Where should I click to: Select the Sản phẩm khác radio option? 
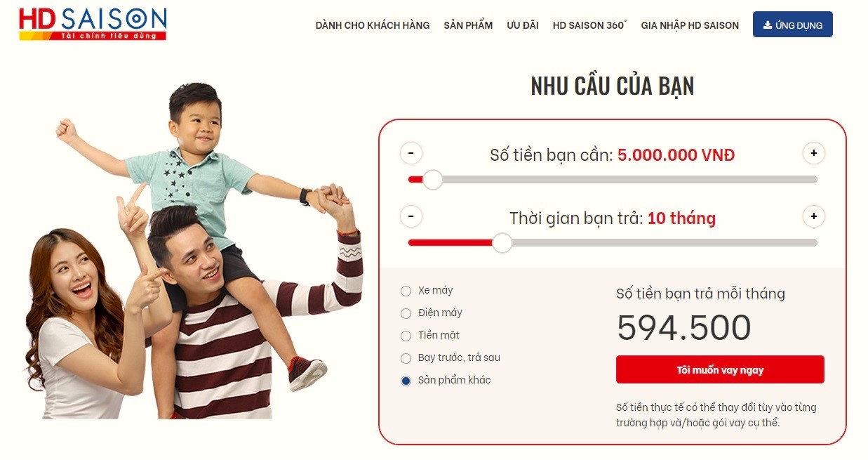(406, 381)
